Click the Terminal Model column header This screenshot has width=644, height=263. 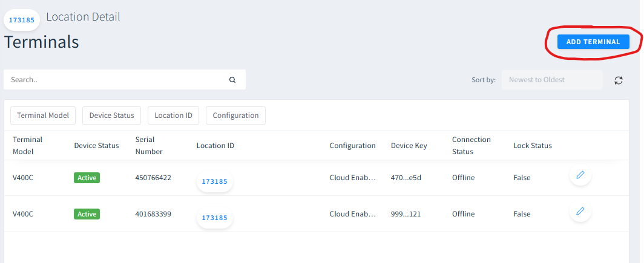point(27,145)
